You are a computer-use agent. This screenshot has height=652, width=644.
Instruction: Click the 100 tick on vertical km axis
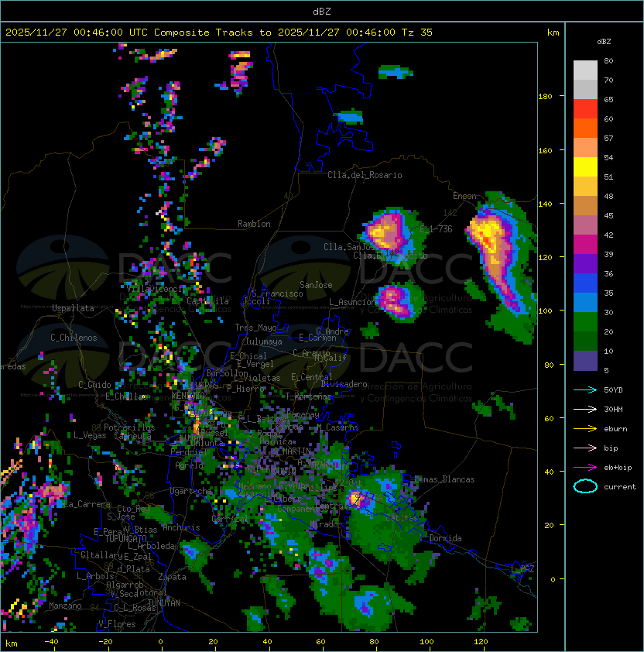(x=545, y=311)
